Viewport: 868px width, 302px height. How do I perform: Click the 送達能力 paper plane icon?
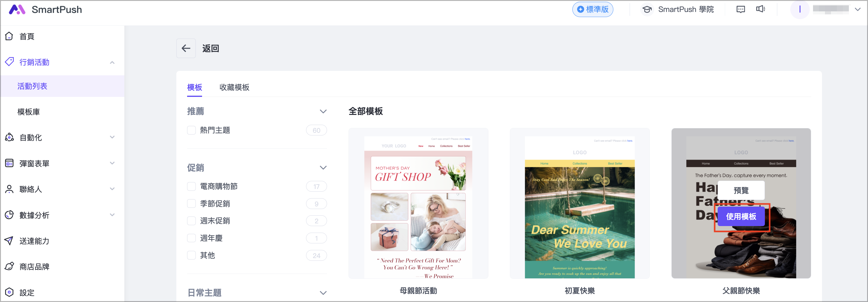click(x=10, y=241)
